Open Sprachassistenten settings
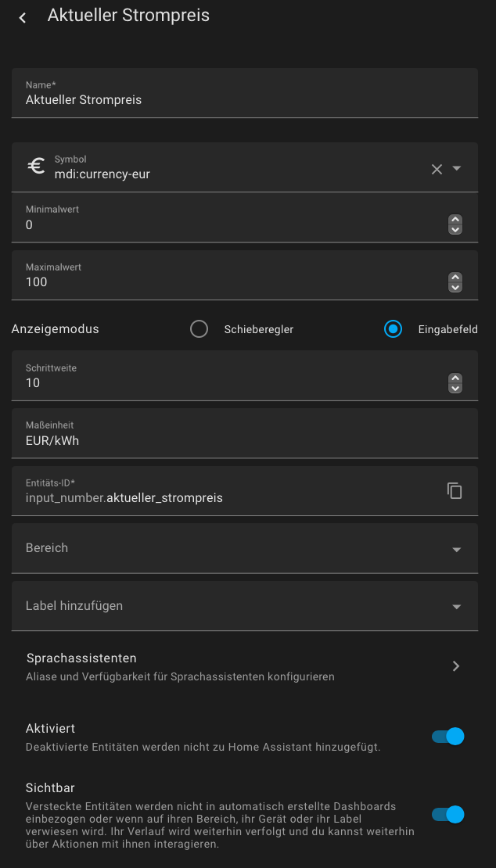496x868 pixels. [x=245, y=666]
